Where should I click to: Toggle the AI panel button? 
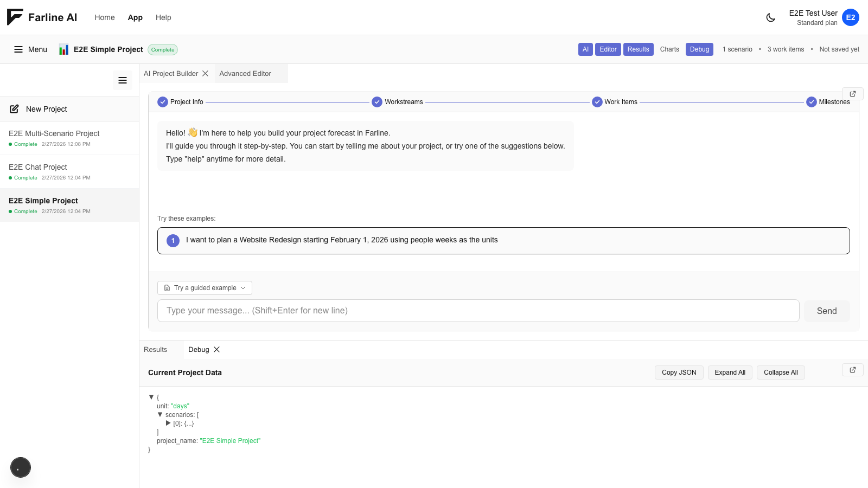[x=585, y=49]
